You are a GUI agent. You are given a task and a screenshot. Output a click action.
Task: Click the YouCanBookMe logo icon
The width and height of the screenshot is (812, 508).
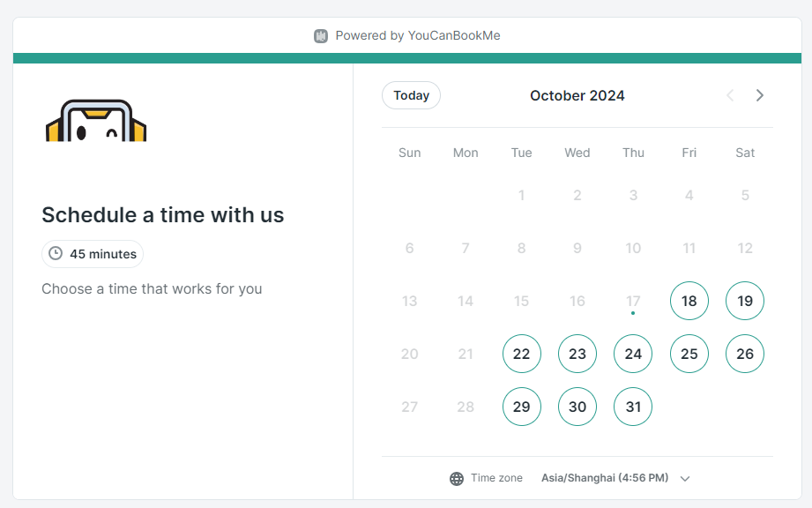(321, 36)
